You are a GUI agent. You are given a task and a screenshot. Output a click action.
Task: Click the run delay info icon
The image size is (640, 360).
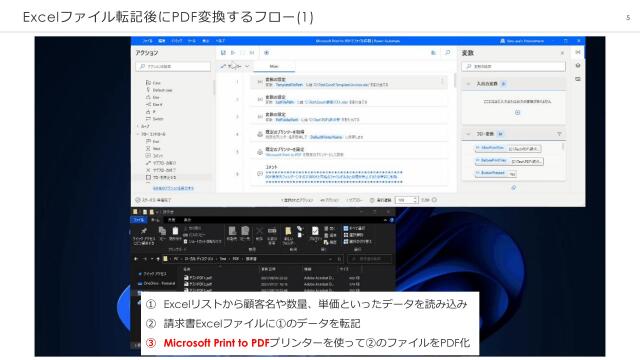(434, 200)
